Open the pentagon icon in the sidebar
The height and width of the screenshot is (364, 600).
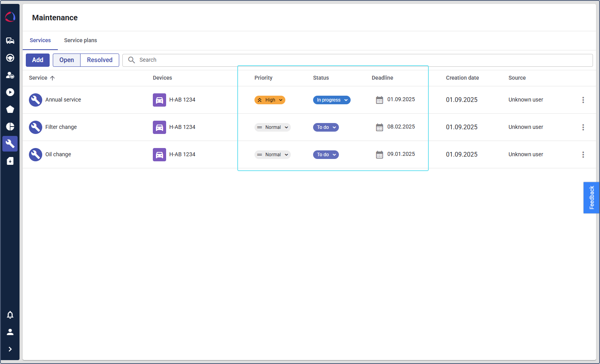pos(10,109)
